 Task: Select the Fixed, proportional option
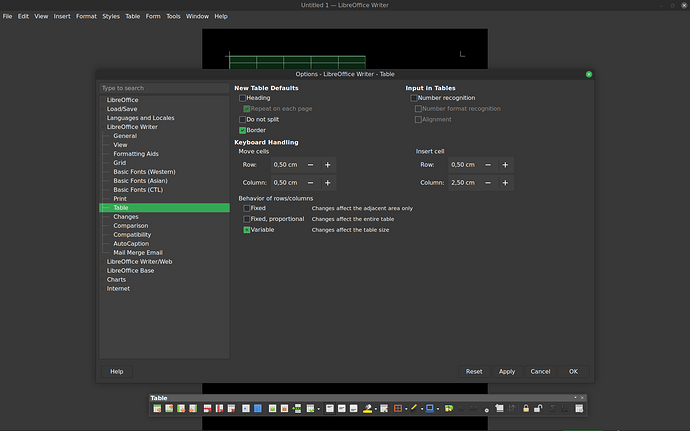pos(246,219)
